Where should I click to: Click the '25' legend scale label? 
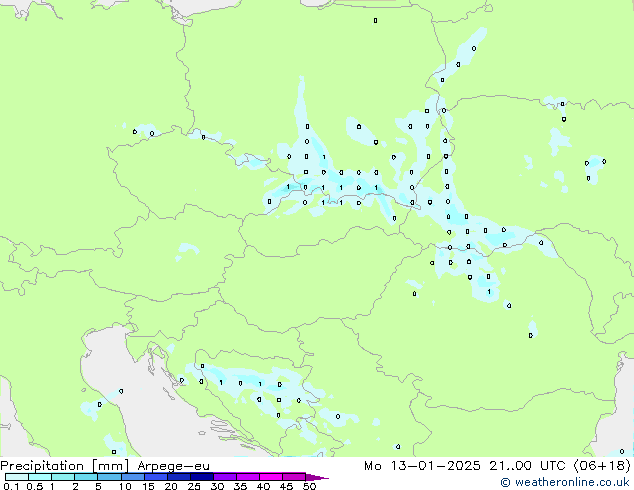click(x=194, y=486)
